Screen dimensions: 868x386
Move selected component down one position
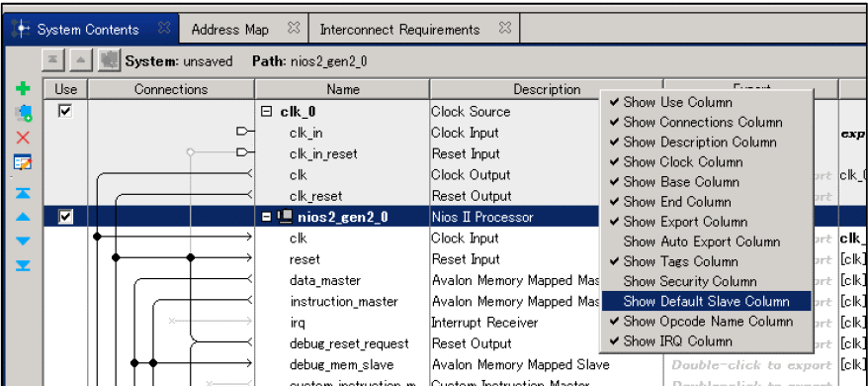(x=23, y=241)
